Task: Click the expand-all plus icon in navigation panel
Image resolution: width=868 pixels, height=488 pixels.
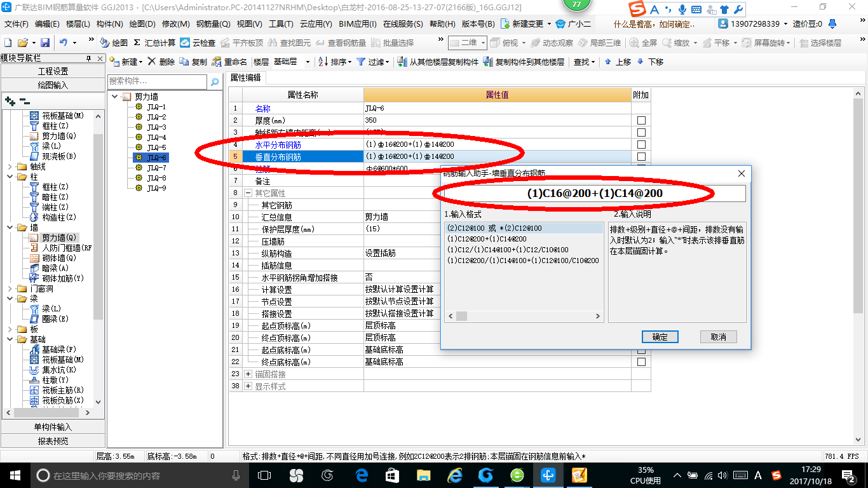Action: point(10,101)
